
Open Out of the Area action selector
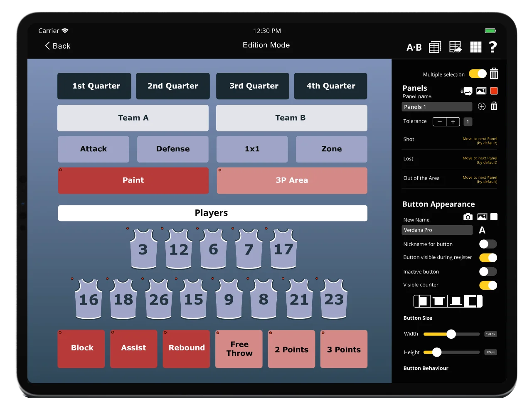click(x=480, y=180)
